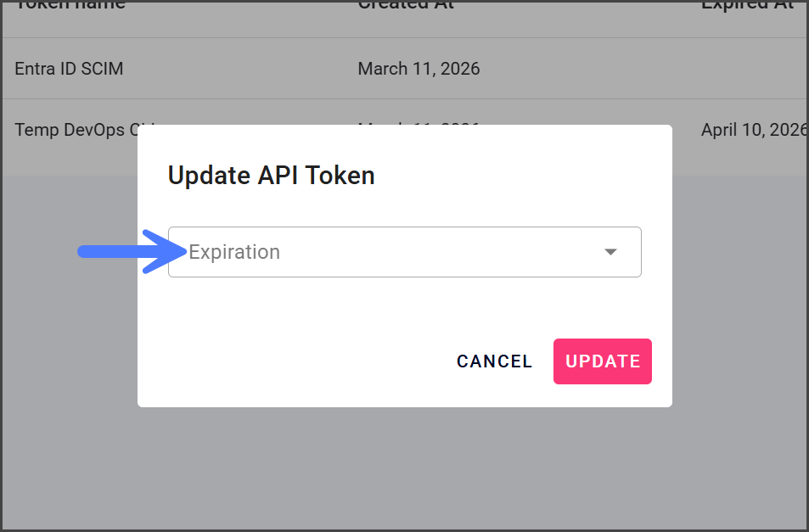Click the Created At column header
The image size is (809, 532).
[x=406, y=5]
